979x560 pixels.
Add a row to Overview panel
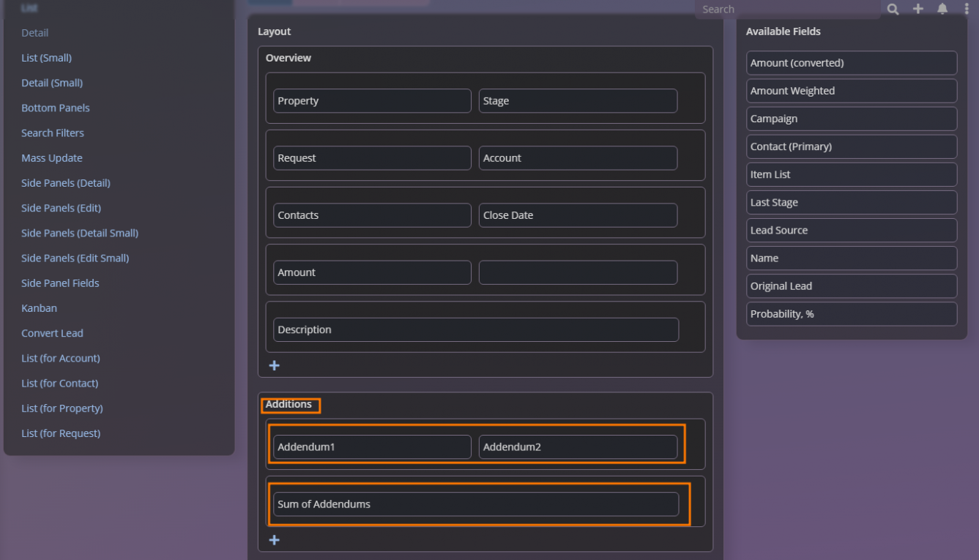(x=275, y=365)
